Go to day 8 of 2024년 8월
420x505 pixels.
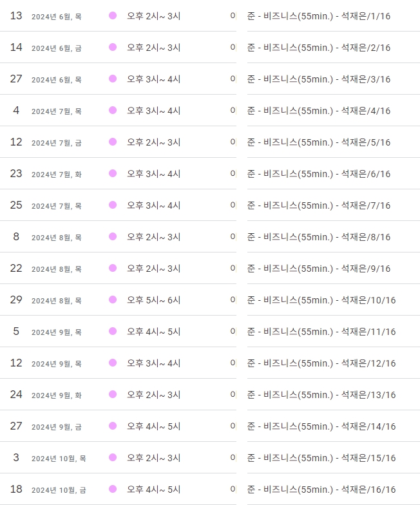click(x=16, y=236)
